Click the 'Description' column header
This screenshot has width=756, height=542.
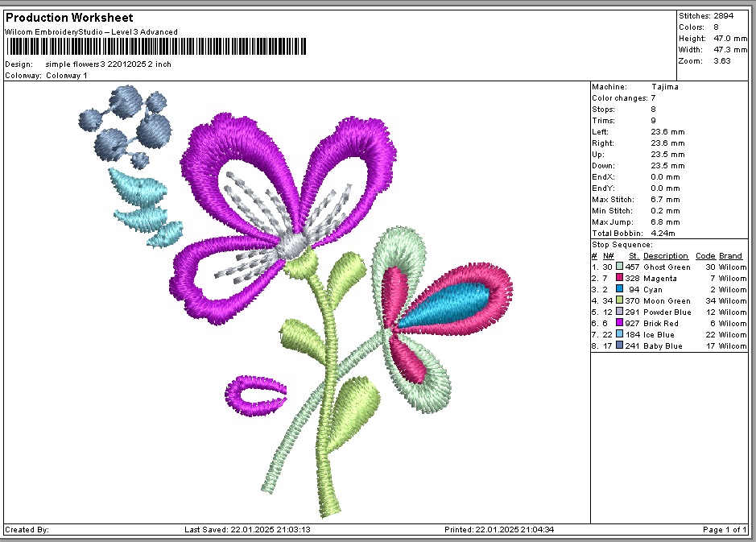665,255
